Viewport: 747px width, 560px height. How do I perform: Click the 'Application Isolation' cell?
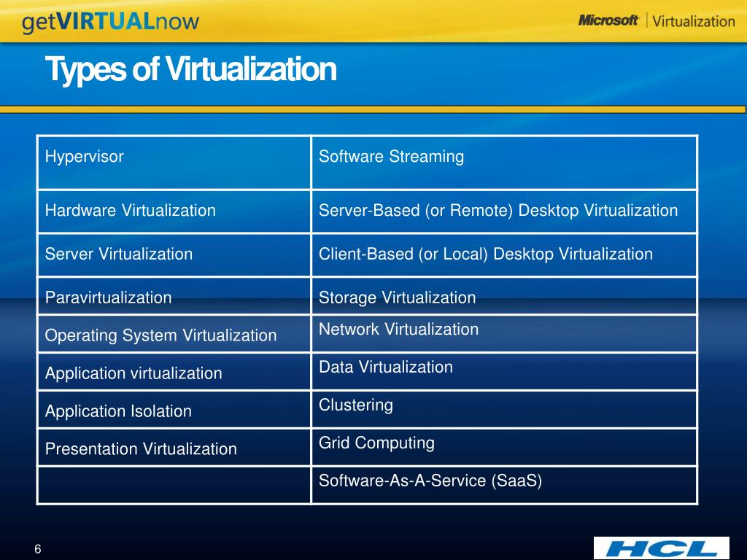point(174,410)
